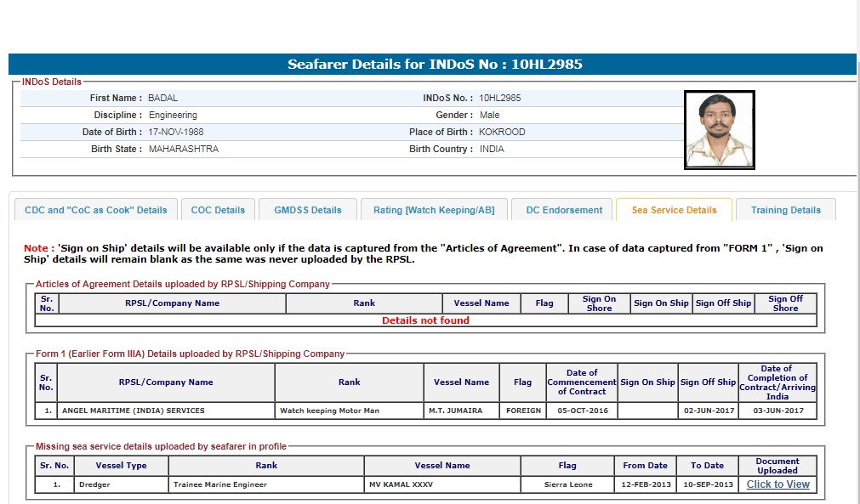The width and height of the screenshot is (860, 504).
Task: Switch to the Training Details tab
Action: [x=785, y=210]
